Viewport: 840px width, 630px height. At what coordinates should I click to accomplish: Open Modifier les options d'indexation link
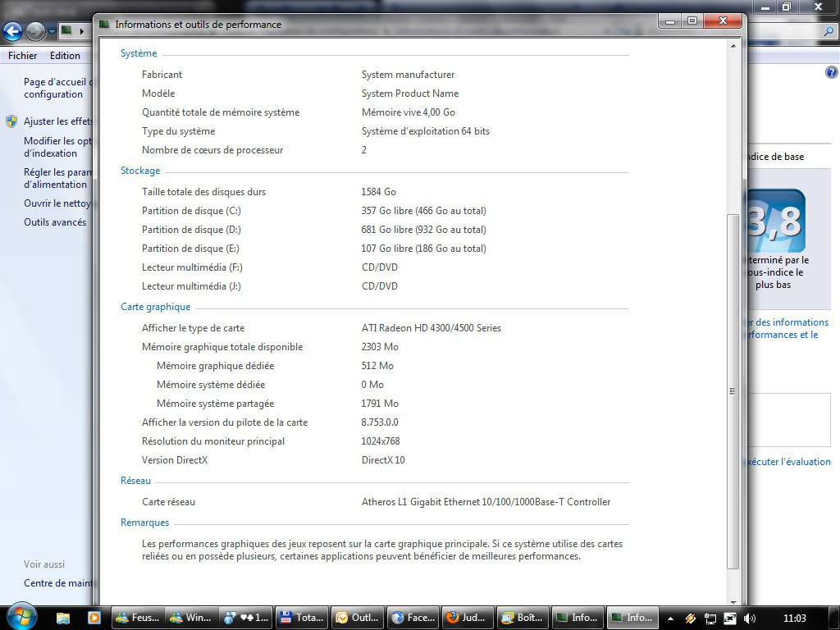tap(58, 147)
